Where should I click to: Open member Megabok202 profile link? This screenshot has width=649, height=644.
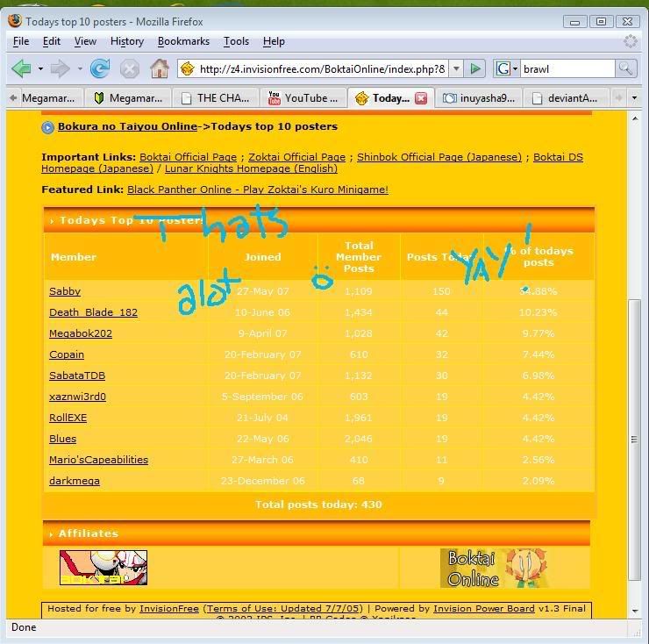click(81, 333)
